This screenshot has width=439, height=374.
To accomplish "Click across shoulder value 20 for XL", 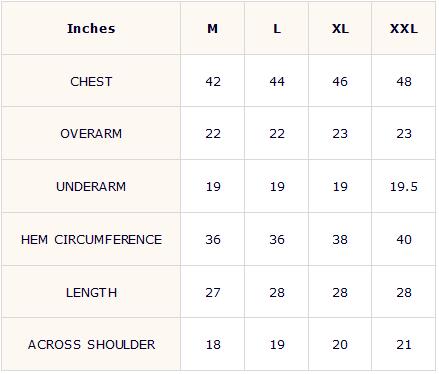I will 340,345.
